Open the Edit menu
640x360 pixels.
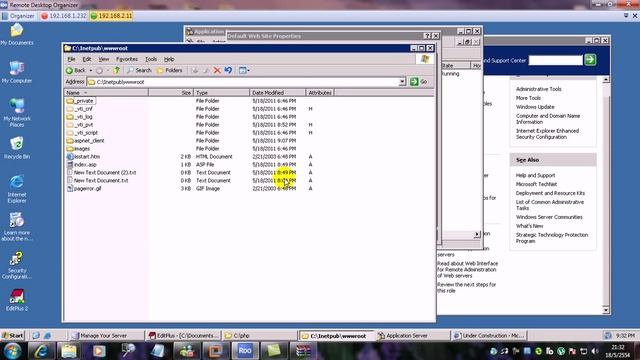87,59
